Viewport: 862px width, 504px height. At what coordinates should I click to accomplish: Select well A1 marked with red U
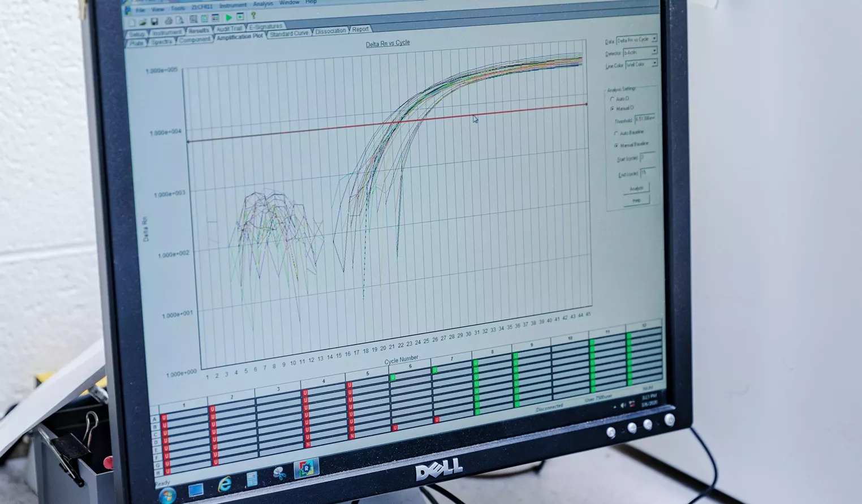tap(164, 418)
